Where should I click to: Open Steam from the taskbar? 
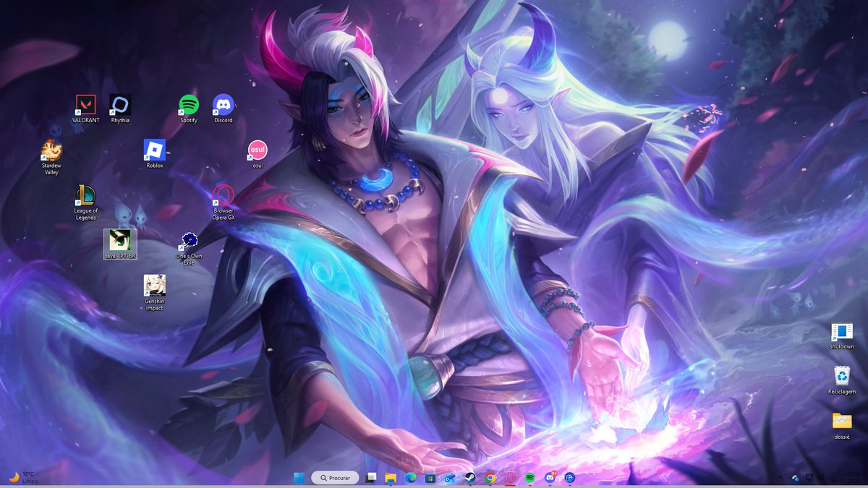coord(470,478)
